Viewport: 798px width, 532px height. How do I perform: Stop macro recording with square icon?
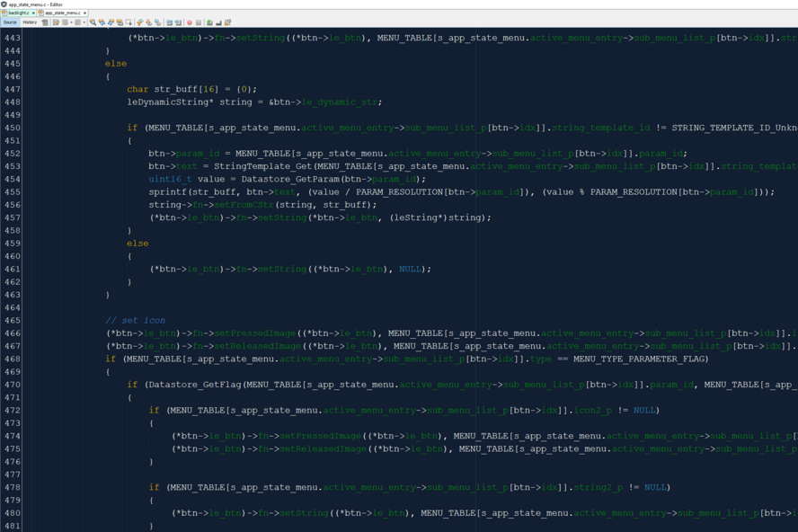199,22
